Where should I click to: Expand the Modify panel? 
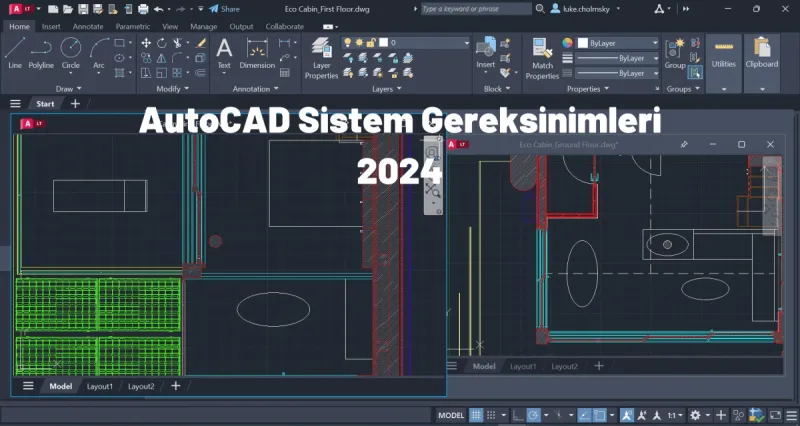[x=172, y=89]
